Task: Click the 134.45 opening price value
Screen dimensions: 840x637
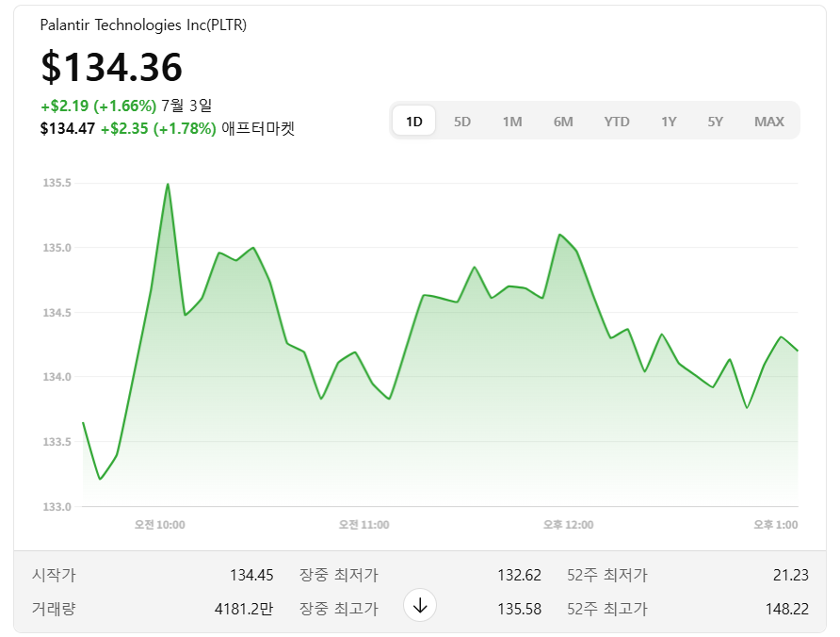Action: (251, 575)
